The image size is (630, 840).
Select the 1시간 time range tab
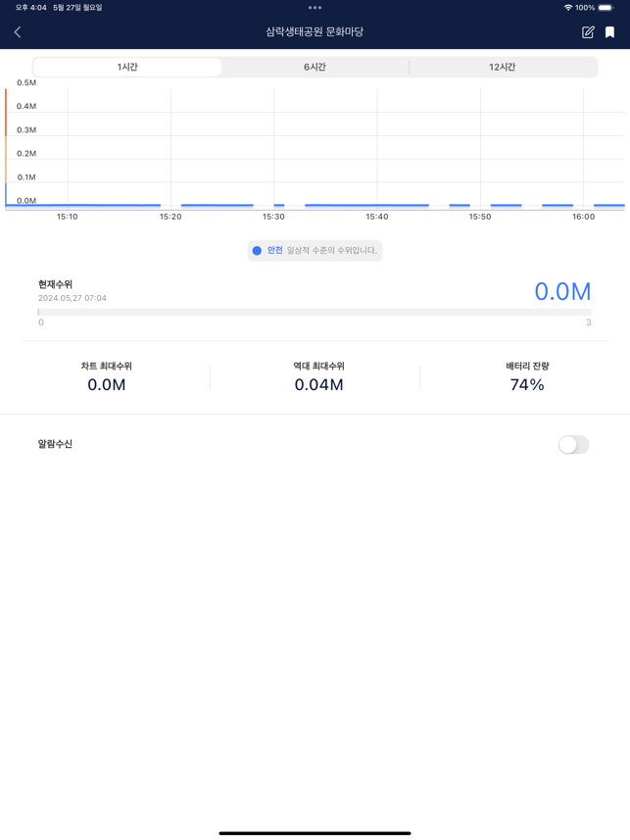(x=127, y=67)
